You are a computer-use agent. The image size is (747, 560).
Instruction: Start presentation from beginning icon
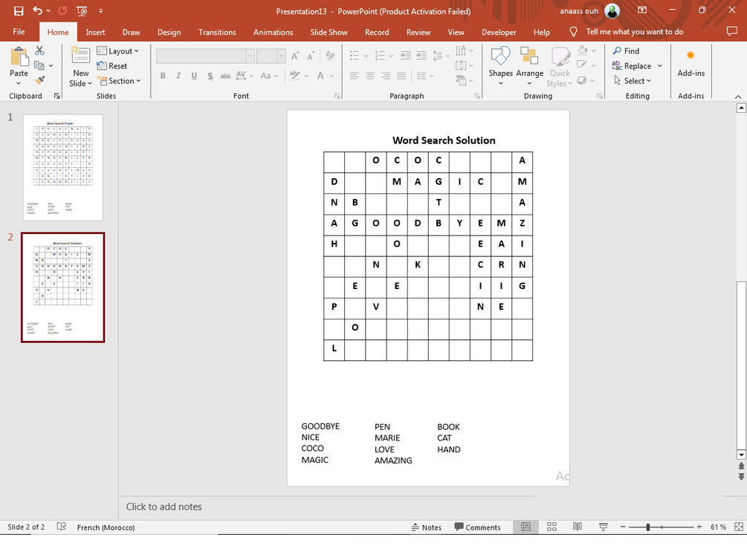click(82, 10)
